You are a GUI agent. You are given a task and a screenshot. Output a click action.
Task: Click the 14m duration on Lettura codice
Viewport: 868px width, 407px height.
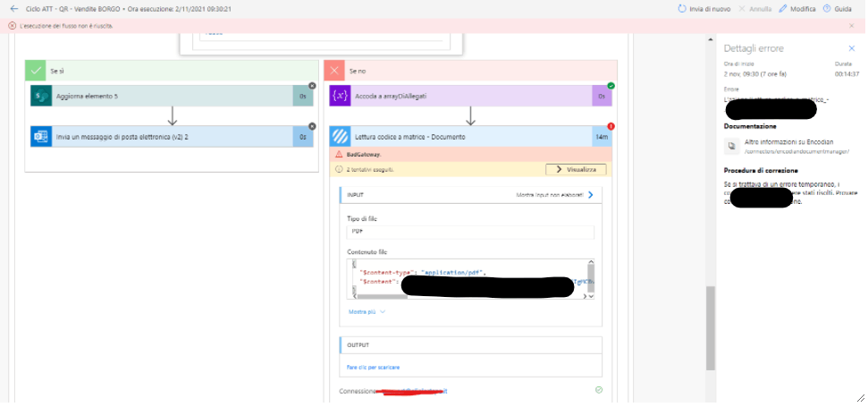pos(602,136)
